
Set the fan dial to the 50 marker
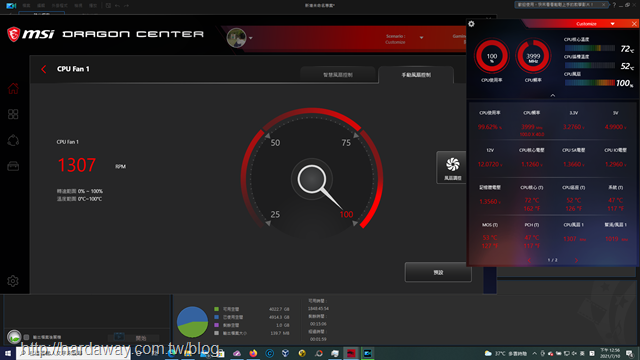275,143
